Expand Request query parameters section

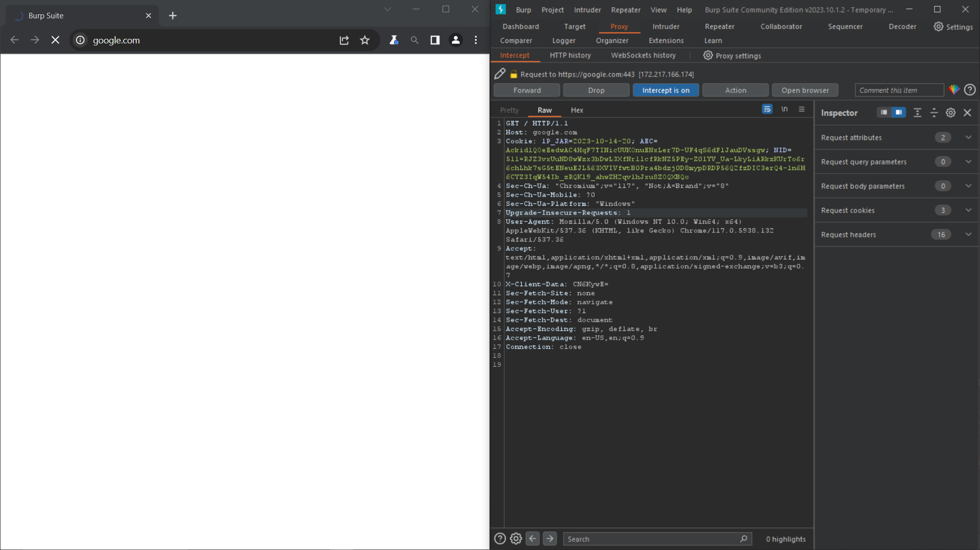pyautogui.click(x=896, y=162)
